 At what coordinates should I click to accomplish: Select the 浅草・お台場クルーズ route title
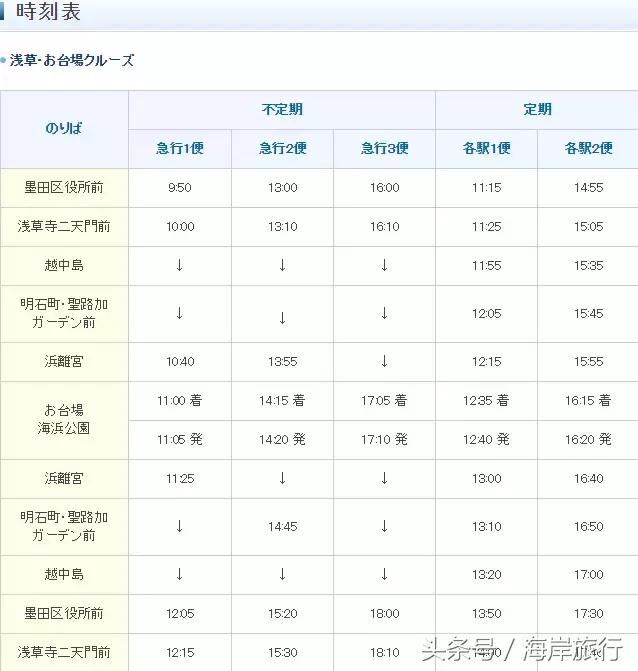(71, 60)
